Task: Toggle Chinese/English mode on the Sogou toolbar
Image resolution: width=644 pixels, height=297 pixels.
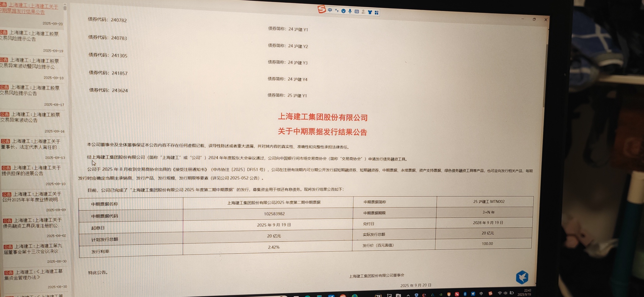Action: (x=330, y=10)
